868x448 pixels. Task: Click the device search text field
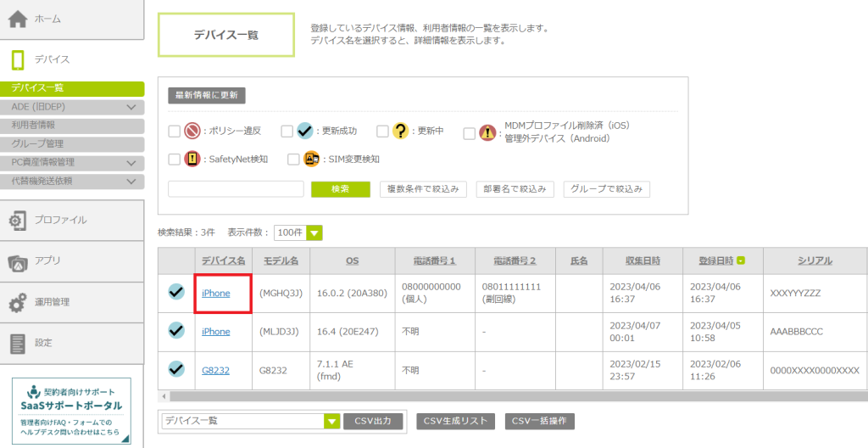tap(236, 188)
